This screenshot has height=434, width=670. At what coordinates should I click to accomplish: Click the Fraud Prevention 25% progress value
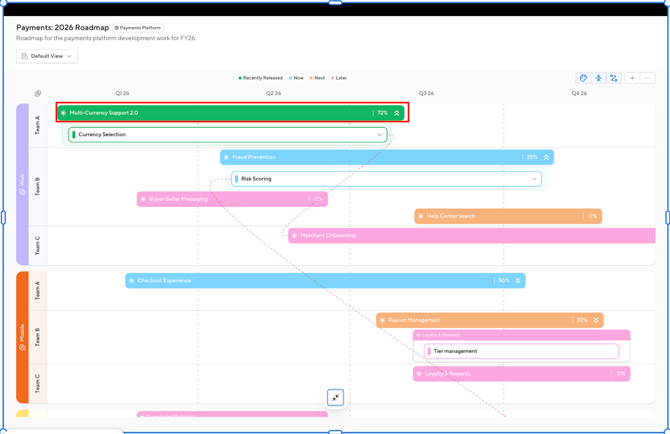click(532, 157)
